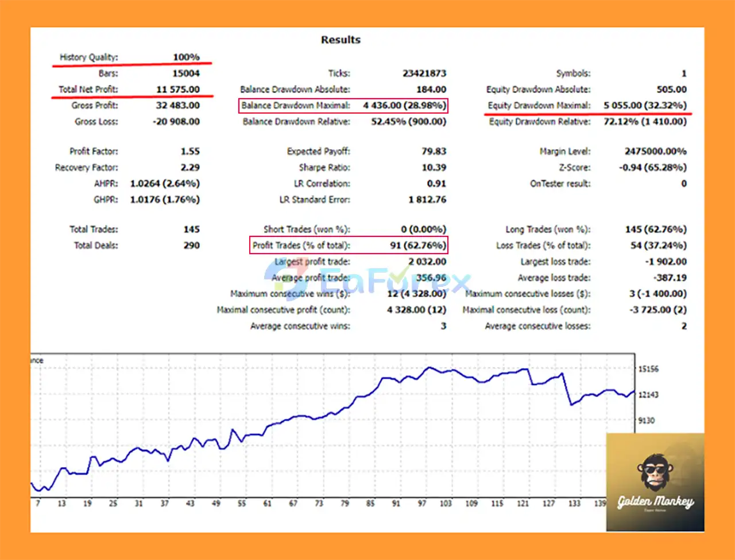This screenshot has width=735, height=560.
Task: Click the Results heading
Action: [x=341, y=40]
